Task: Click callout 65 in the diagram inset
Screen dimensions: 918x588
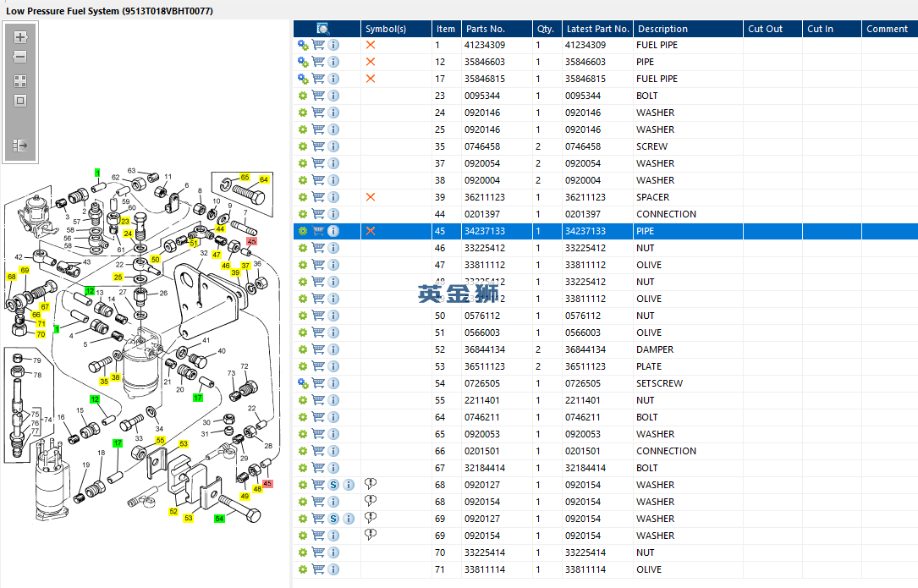Action: 245,177
